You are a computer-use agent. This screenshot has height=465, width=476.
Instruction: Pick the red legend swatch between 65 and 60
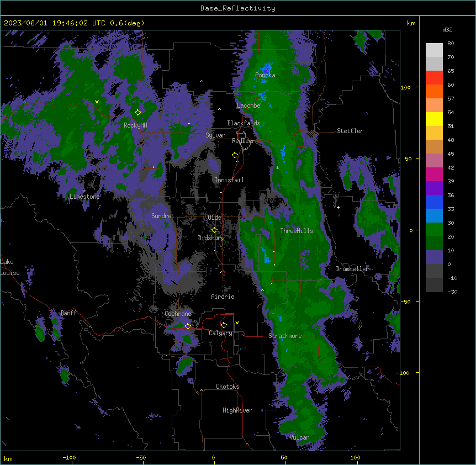[x=434, y=78]
